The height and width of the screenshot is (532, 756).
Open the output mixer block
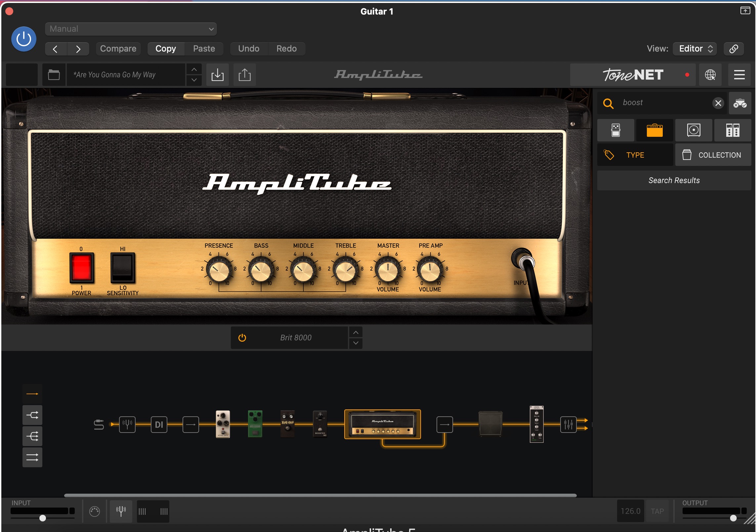tap(568, 425)
